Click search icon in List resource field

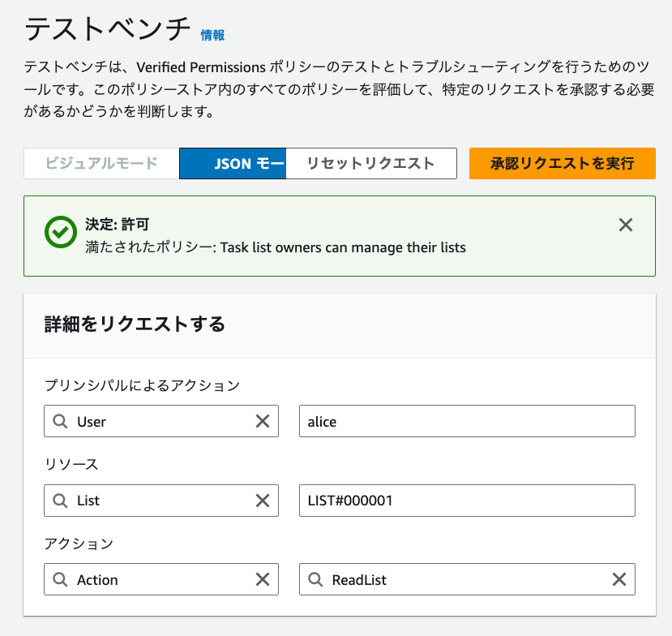(60, 501)
